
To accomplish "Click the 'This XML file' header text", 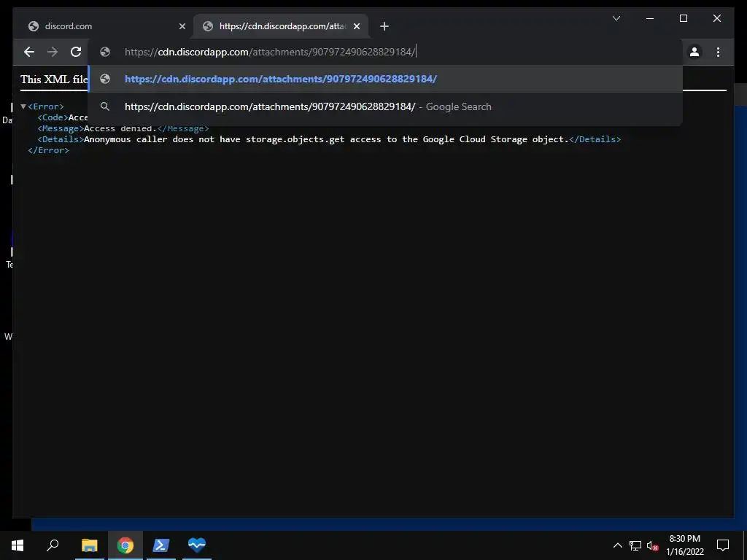I will (x=54, y=79).
